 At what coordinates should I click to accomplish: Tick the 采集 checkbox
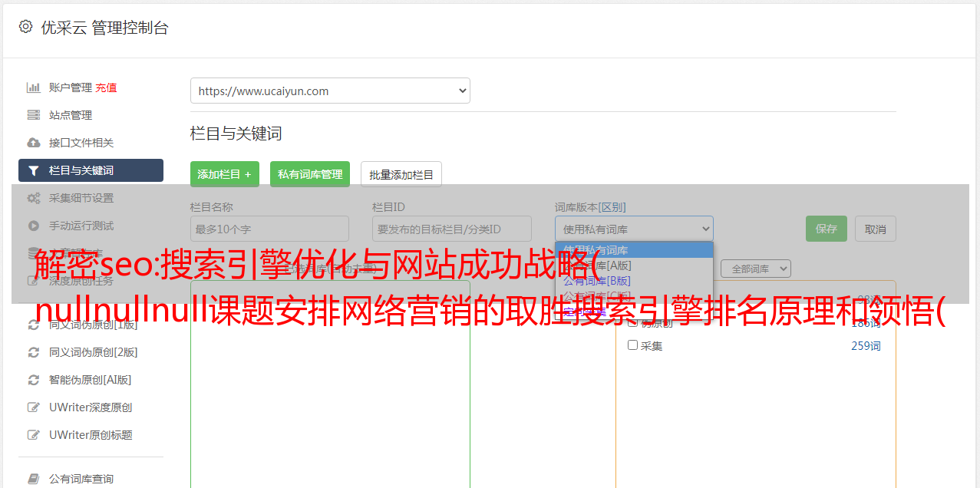pos(633,345)
